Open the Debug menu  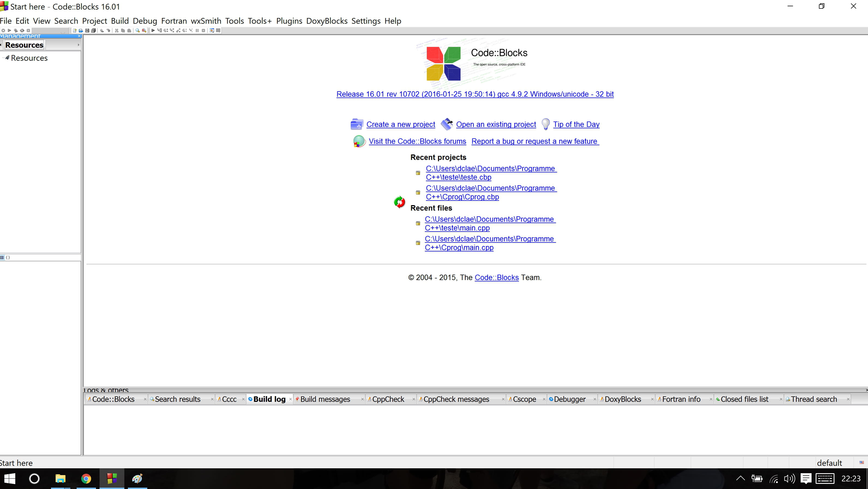coord(145,21)
